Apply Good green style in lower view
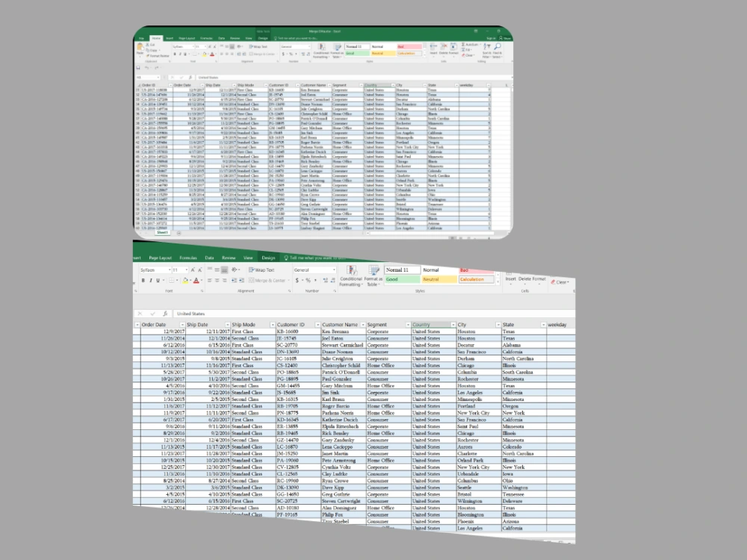This screenshot has height=560, width=747. (402, 279)
